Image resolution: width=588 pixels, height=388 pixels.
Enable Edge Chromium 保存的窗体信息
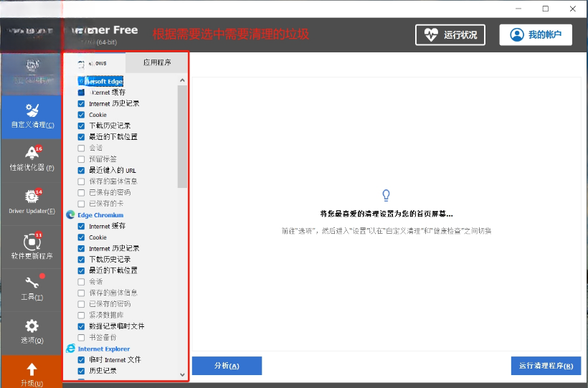pyautogui.click(x=81, y=293)
